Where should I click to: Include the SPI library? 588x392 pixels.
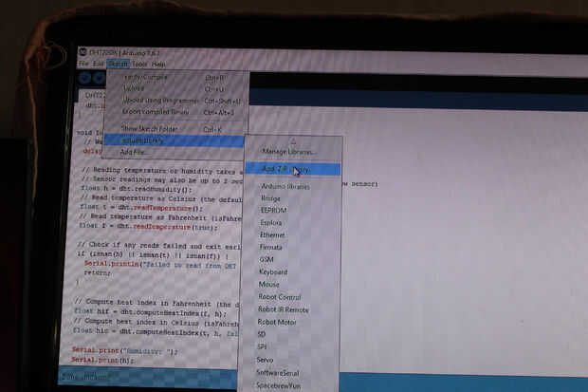click(290, 347)
